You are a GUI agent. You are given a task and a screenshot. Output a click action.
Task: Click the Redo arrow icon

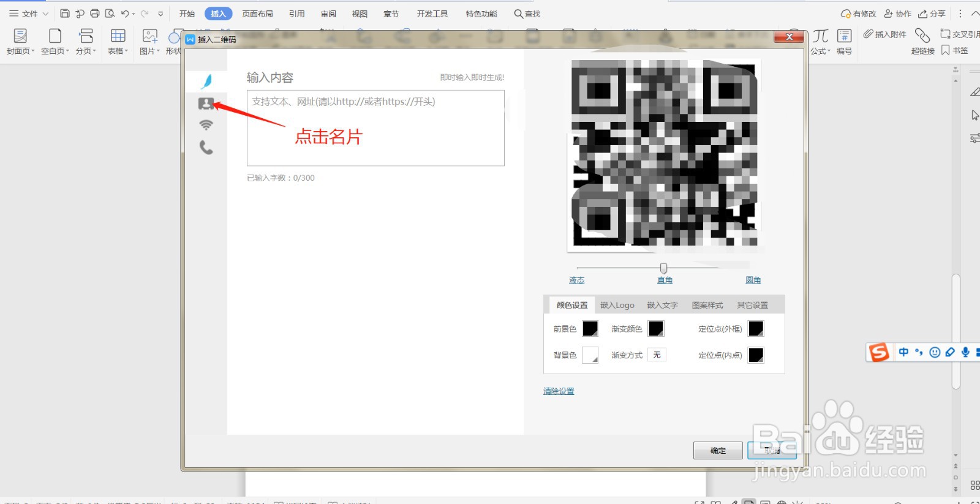click(x=145, y=13)
